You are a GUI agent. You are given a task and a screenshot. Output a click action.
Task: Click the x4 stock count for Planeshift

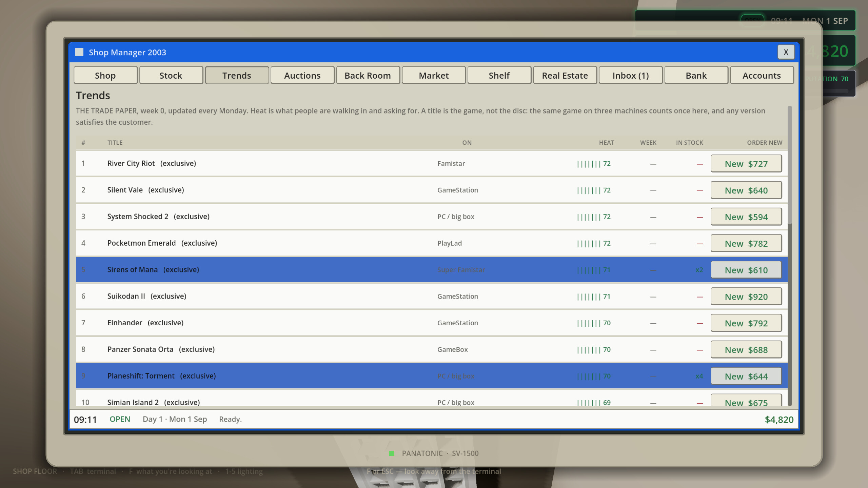pos(699,376)
